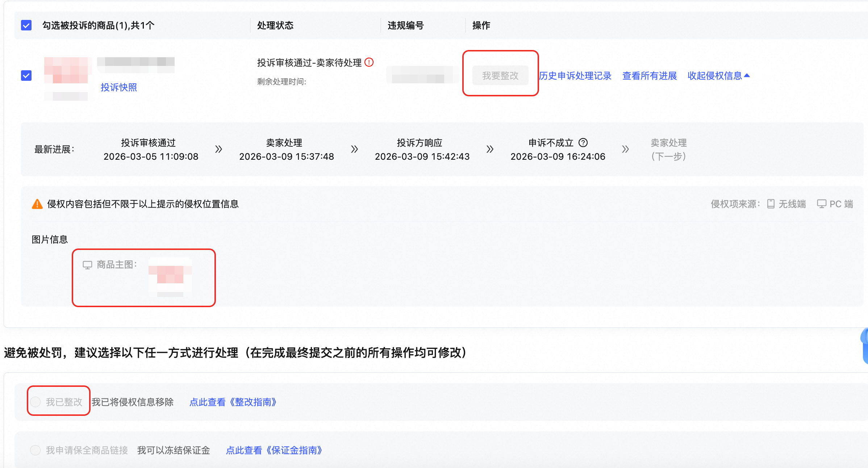The image size is (868, 468).
Task: Open 点此查看《整改指南》 link
Action: click(x=233, y=402)
